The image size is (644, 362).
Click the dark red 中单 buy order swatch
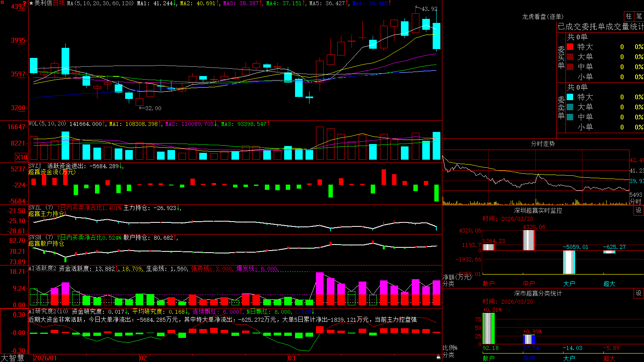570,67
